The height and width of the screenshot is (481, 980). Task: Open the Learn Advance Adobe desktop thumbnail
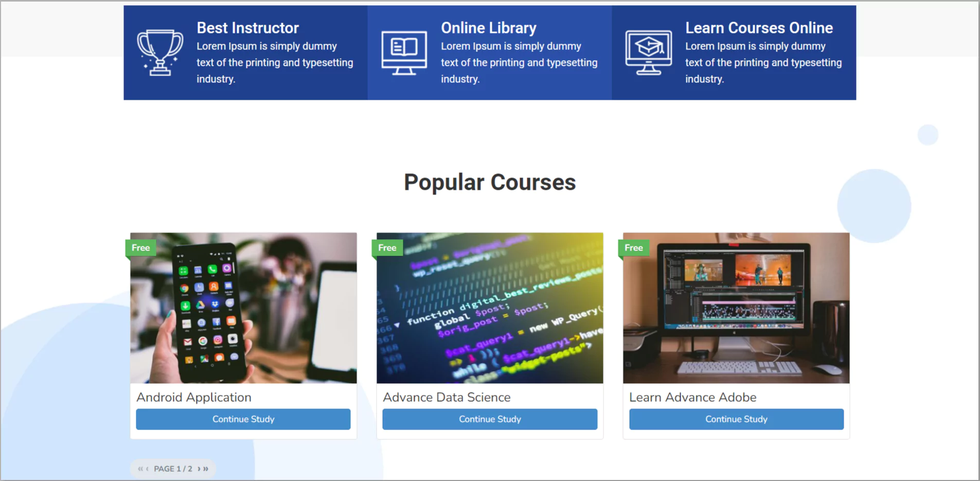736,308
